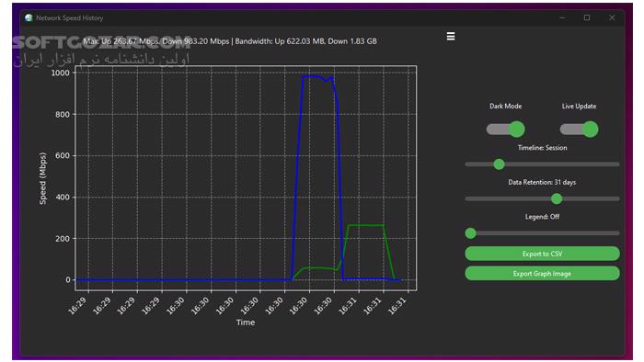Click Export Graph Image button

tap(542, 274)
